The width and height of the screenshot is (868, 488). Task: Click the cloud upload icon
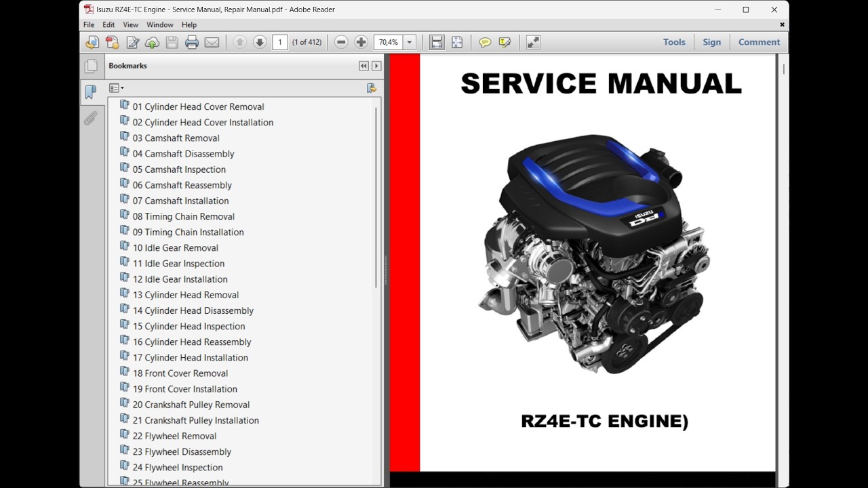pos(153,42)
